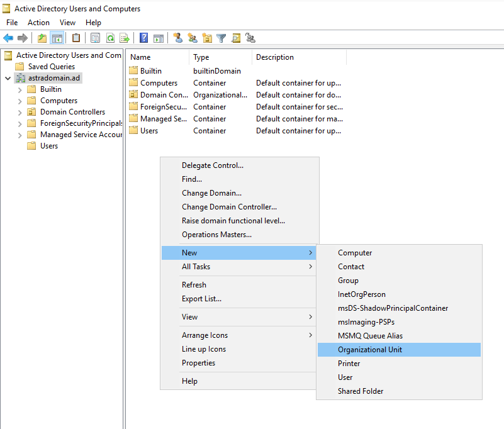Click the Saved Queries folder icon

pyautogui.click(x=20, y=67)
